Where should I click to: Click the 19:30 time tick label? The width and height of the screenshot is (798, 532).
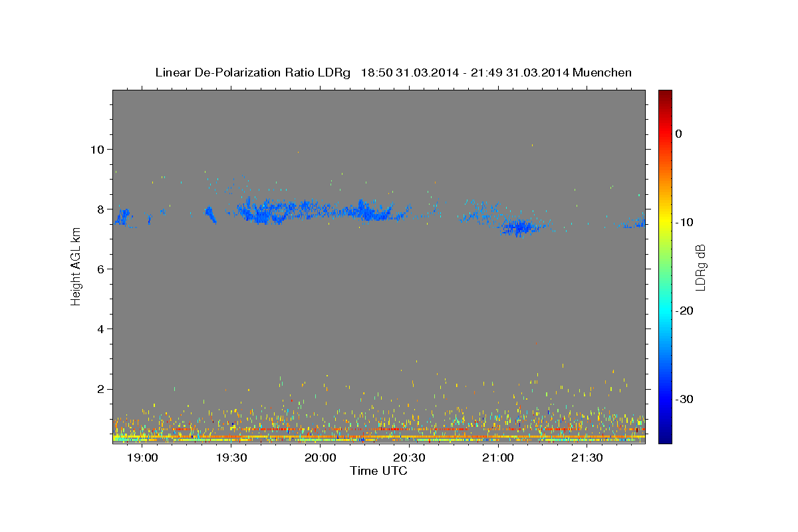(x=231, y=458)
